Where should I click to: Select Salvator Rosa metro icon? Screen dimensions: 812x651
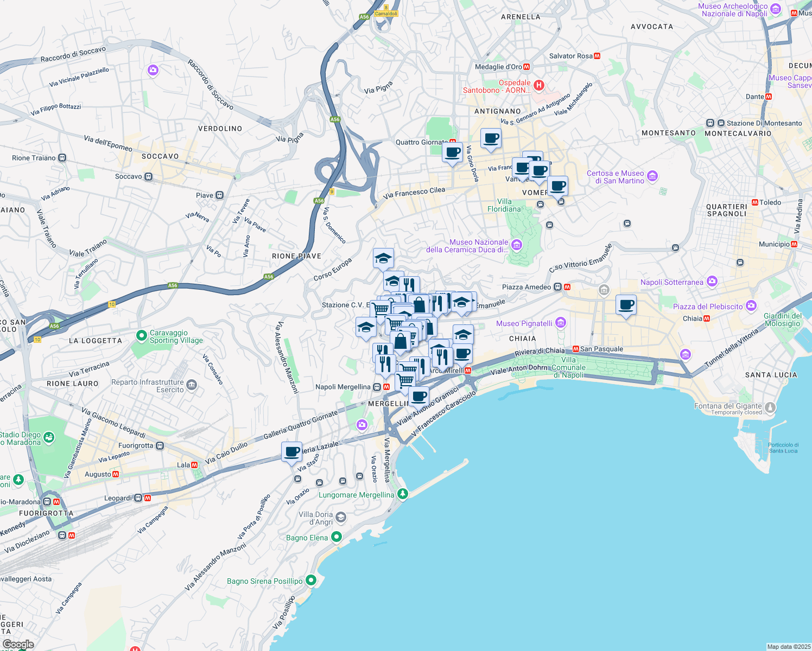coord(597,56)
